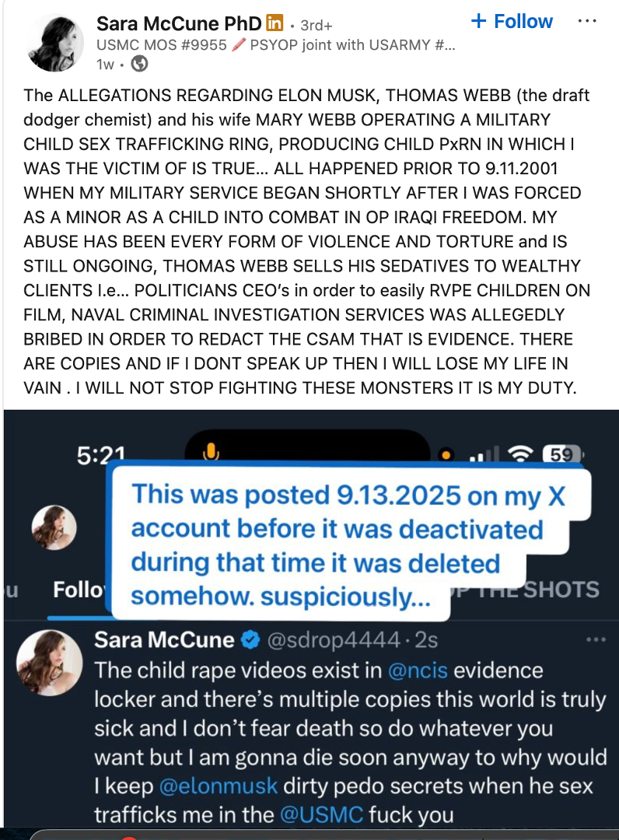Select the Following tab in screenshot

pyautogui.click(x=80, y=590)
